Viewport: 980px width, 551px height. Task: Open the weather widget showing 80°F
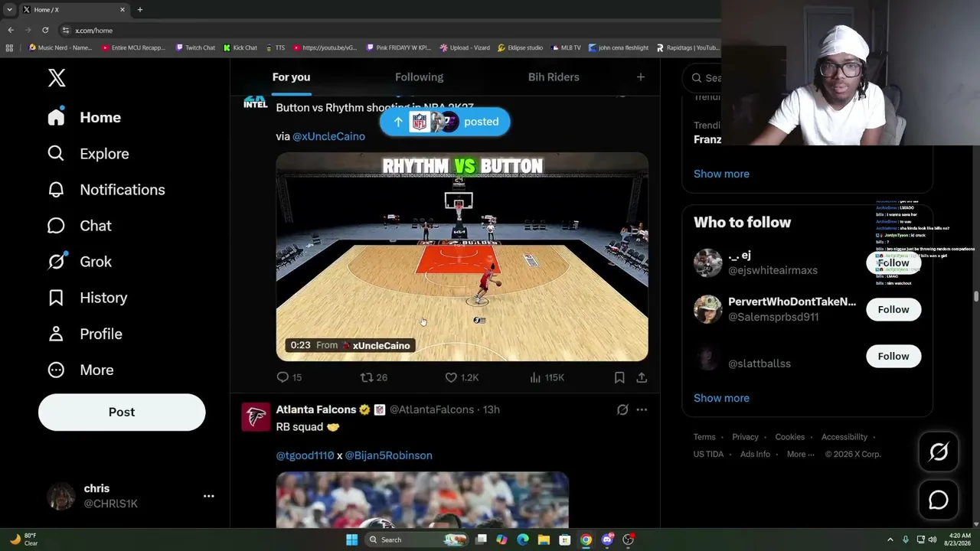(23, 540)
